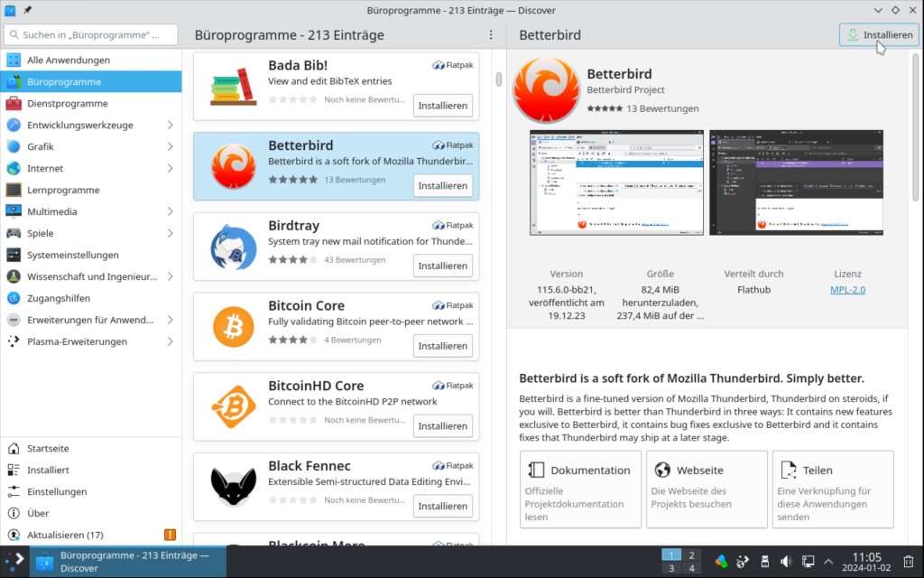924x578 pixels.
Task: Install Birdtray from the list
Action: click(x=442, y=266)
